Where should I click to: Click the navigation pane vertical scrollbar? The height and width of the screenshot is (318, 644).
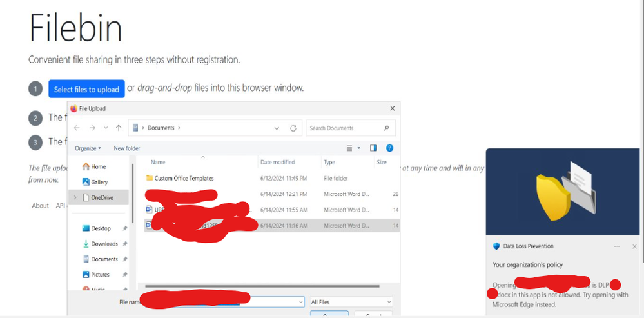(132, 193)
